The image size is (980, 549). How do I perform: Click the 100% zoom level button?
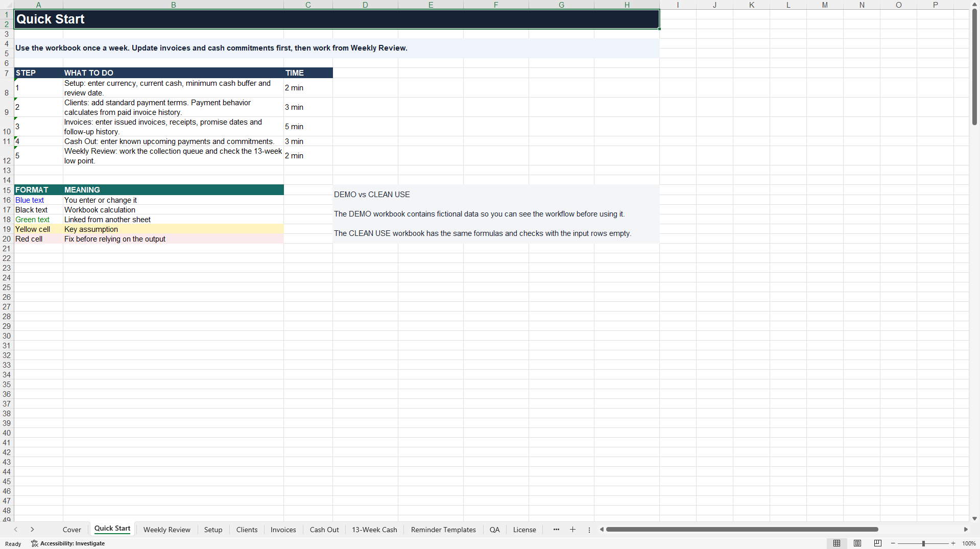[x=969, y=543]
